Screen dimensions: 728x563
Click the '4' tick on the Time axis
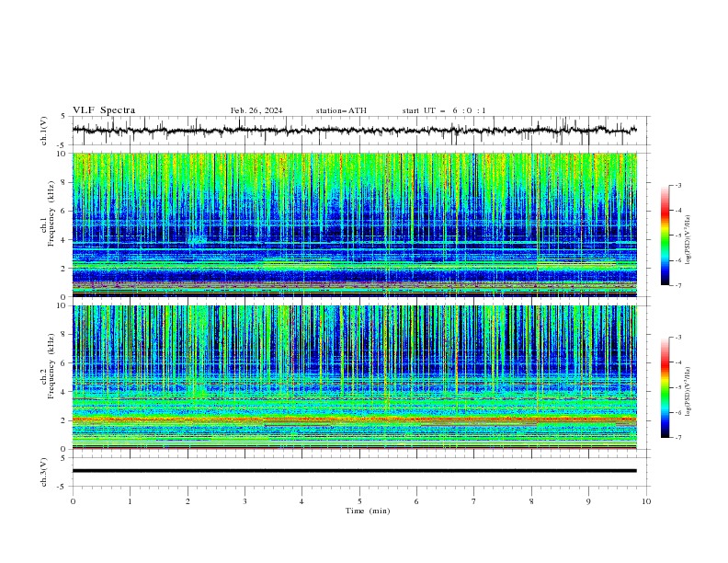coord(301,501)
